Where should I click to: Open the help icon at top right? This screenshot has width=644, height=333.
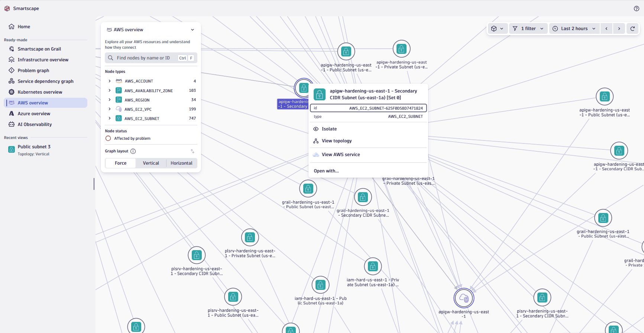636,9
